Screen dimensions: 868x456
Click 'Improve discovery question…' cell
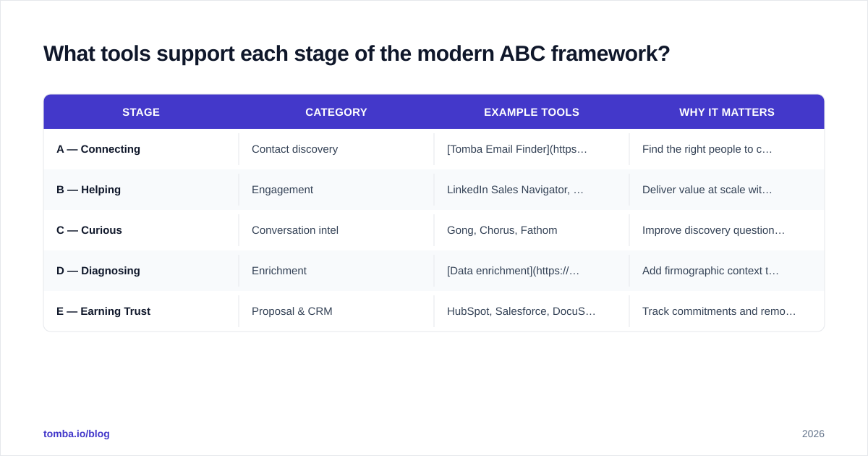[727, 230]
